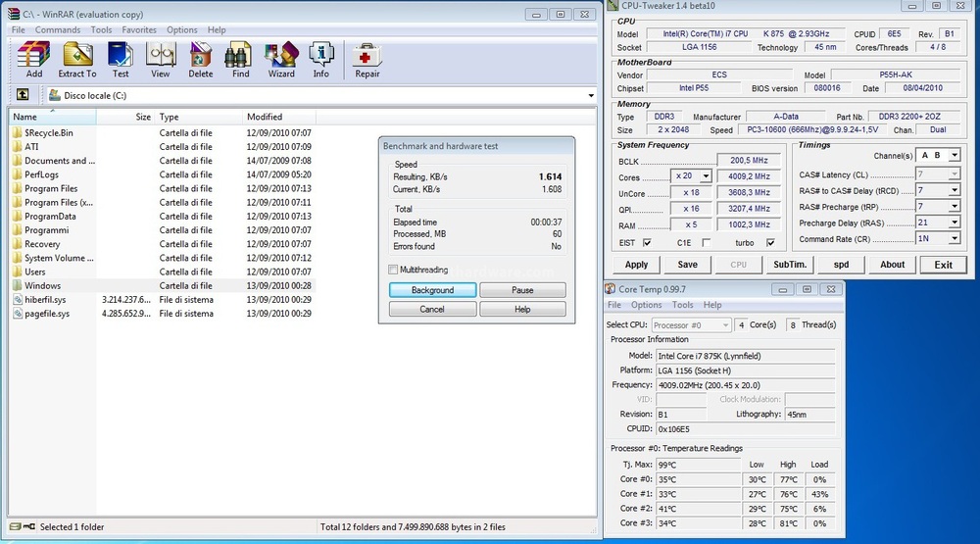Viewport: 980px width, 544px height.
Task: Click the CPU-Tweaker title bar icon
Action: [x=612, y=6]
